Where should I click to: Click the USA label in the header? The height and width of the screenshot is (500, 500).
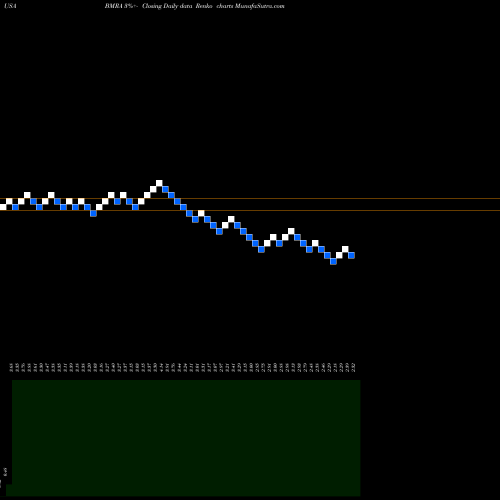(10, 6)
